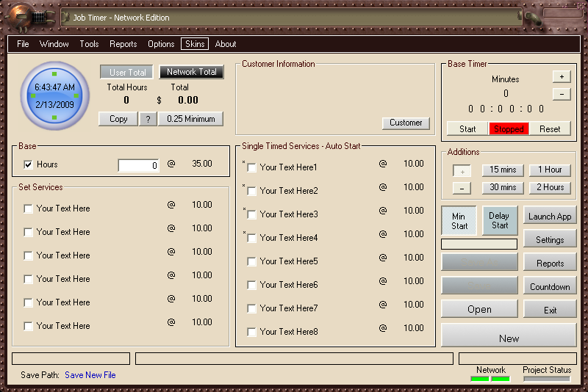Click the Customer Information text area
This screenshot has width=588, height=392.
pos(335,99)
